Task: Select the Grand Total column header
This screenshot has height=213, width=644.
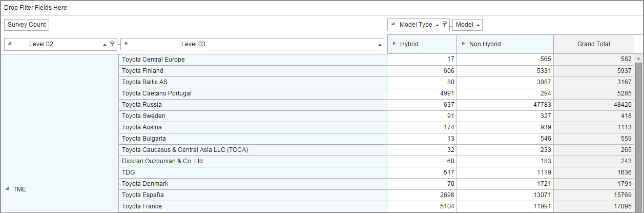Action: coord(593,44)
